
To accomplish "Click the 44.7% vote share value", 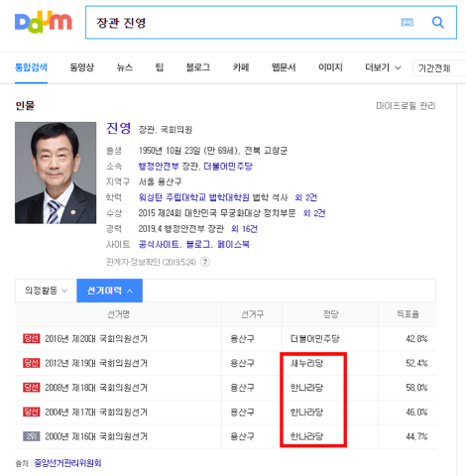I will point(416,436).
